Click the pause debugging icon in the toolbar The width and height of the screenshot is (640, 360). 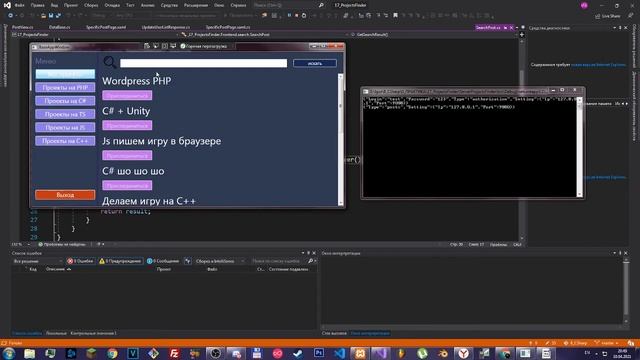289,16
